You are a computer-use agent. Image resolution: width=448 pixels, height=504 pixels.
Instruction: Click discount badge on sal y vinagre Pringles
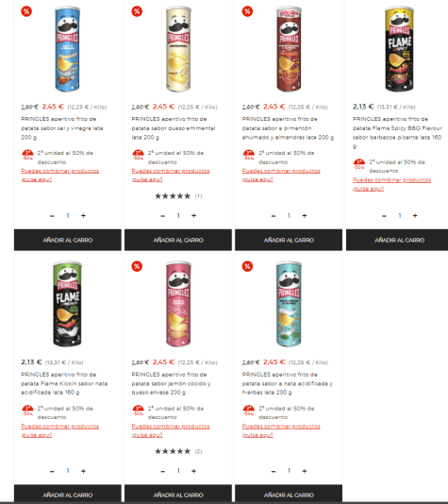26,11
